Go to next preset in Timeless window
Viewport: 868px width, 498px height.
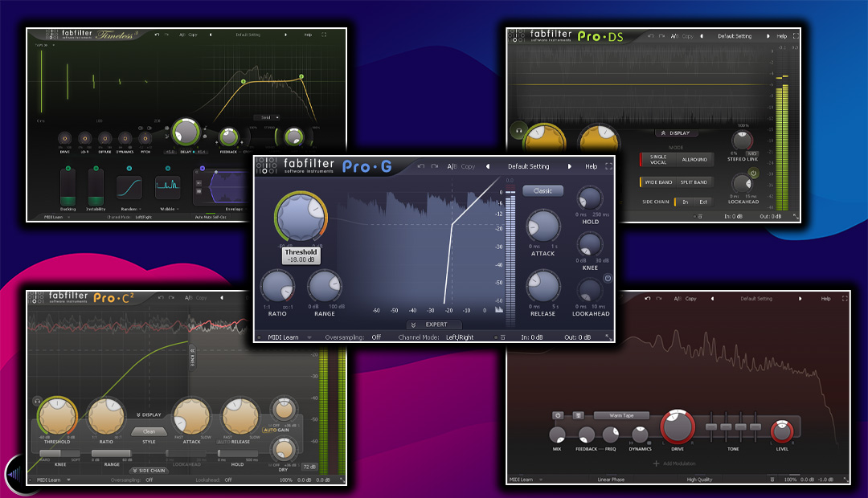coord(285,35)
